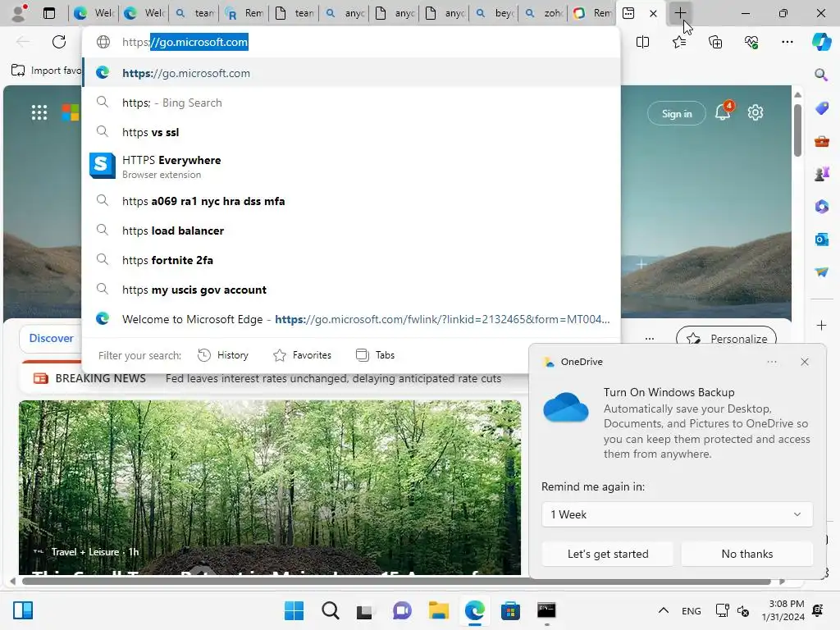Switch to the beyond search tab
Image resolution: width=840 pixels, height=630 pixels.
point(495,13)
